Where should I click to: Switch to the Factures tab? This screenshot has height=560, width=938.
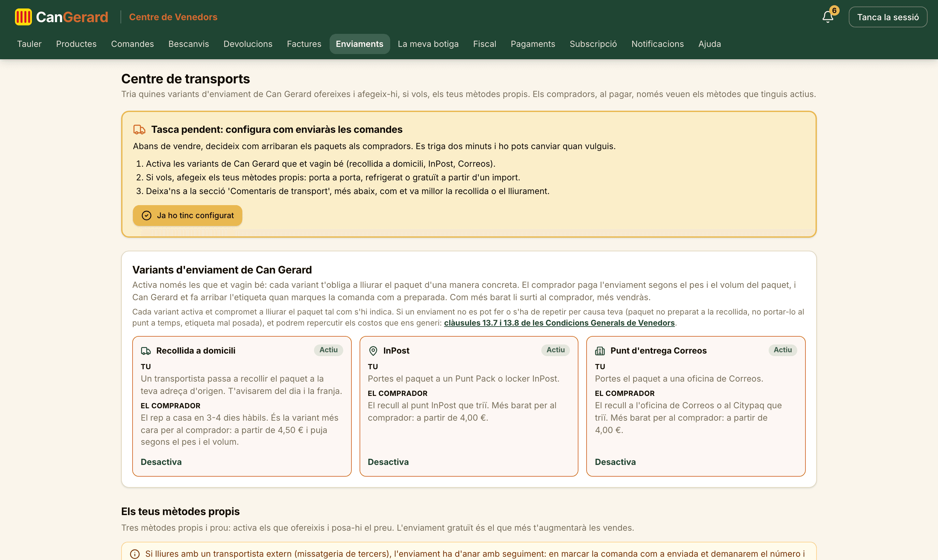point(304,44)
